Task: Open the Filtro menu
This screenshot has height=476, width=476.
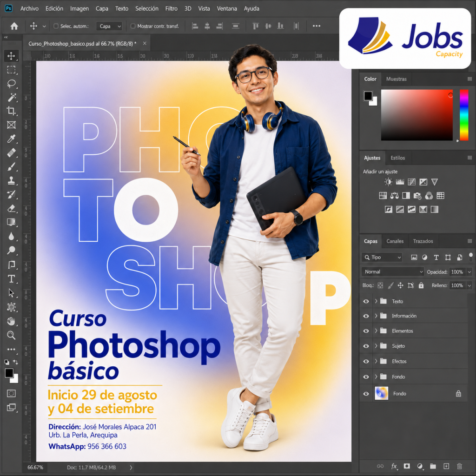Action: point(171,8)
